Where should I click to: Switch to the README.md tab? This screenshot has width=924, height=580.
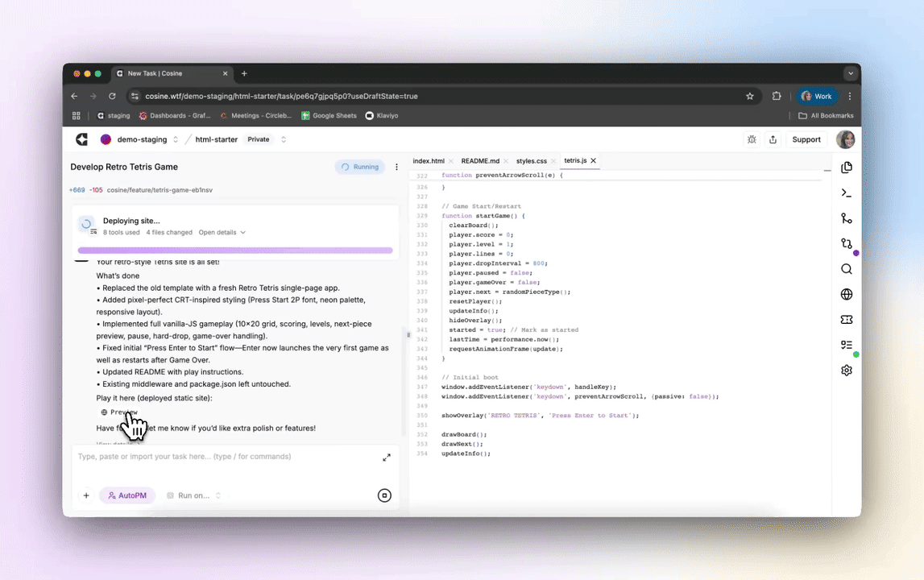point(479,160)
